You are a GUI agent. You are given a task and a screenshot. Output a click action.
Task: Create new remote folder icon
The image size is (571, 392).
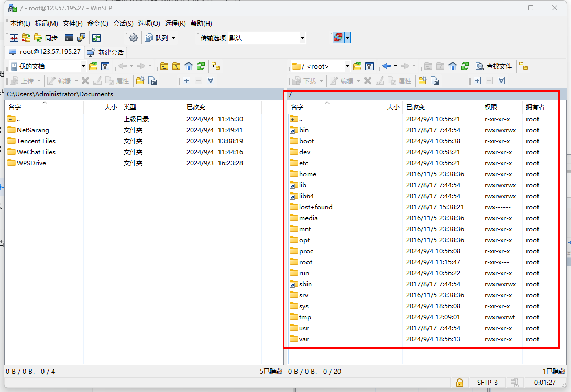pyautogui.click(x=422, y=81)
